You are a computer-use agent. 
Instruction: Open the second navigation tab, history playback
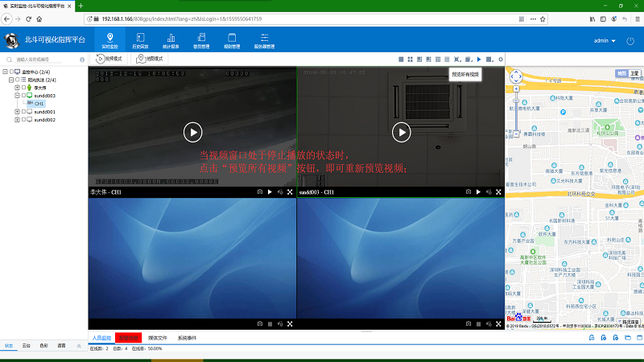click(140, 41)
